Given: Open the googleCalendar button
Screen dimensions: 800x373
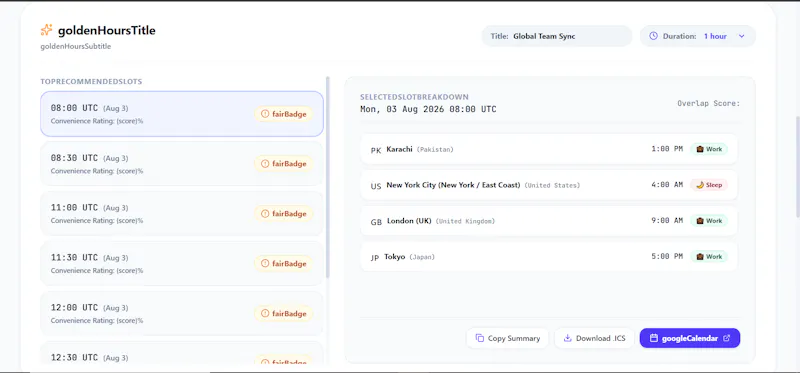Looking at the screenshot, I should (x=690, y=338).
